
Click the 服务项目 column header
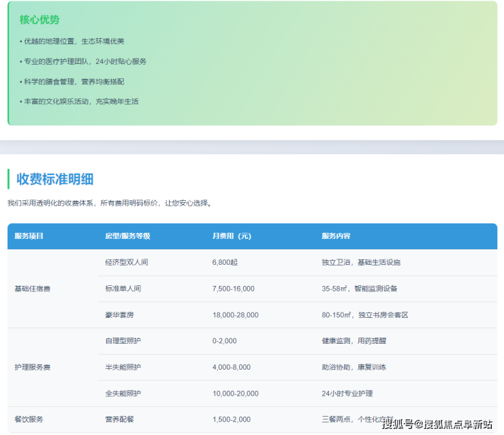(x=29, y=236)
